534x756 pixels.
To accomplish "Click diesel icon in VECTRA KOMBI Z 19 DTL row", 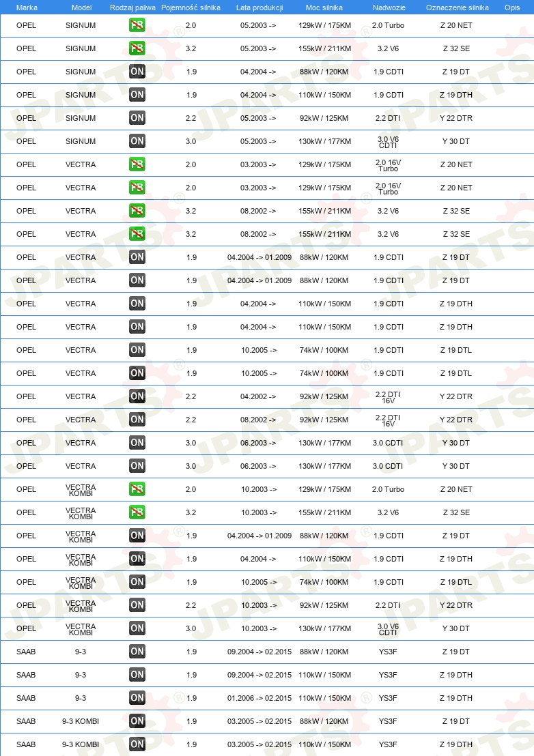I will coord(137,581).
